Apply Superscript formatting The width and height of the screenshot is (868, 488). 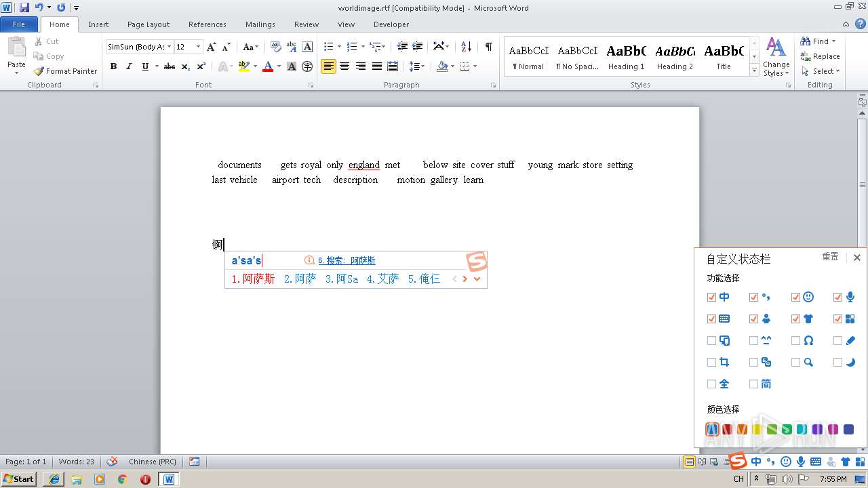pos(201,66)
